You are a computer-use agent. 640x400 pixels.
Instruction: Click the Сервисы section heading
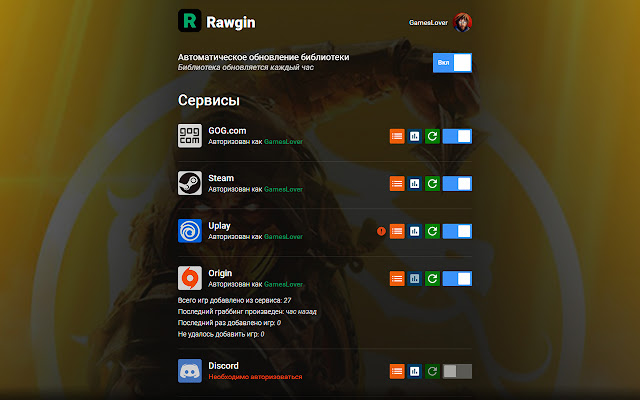tap(209, 100)
